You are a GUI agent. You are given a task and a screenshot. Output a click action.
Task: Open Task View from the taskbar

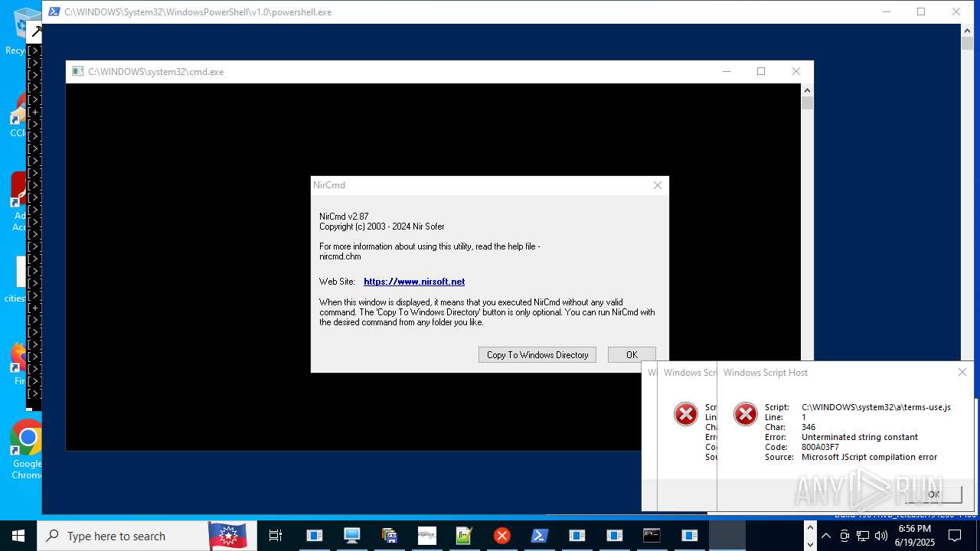tap(276, 536)
